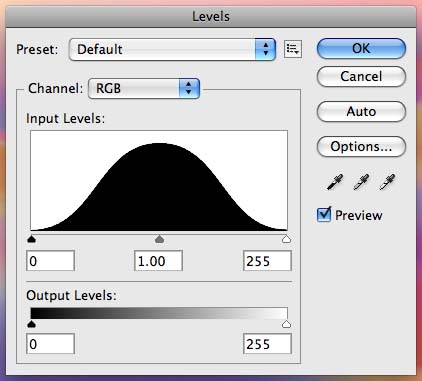Click the Channel label text
The width and height of the screenshot is (422, 381).
(55, 89)
